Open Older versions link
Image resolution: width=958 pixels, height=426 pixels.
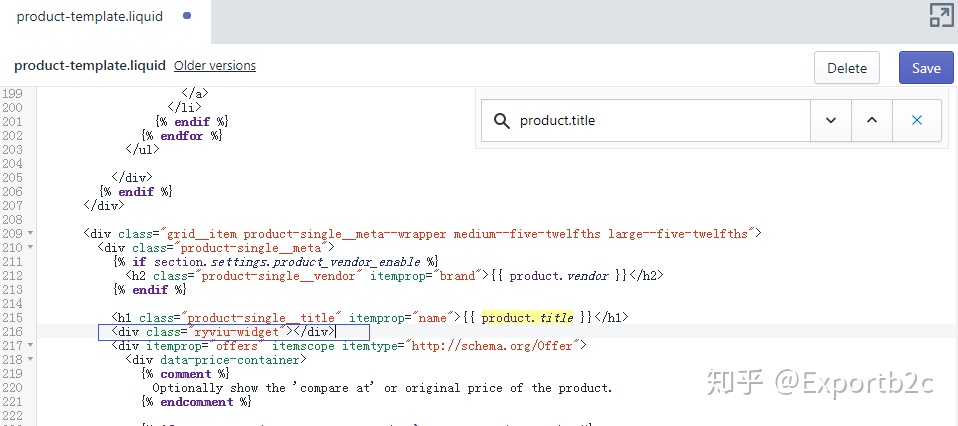(214, 65)
